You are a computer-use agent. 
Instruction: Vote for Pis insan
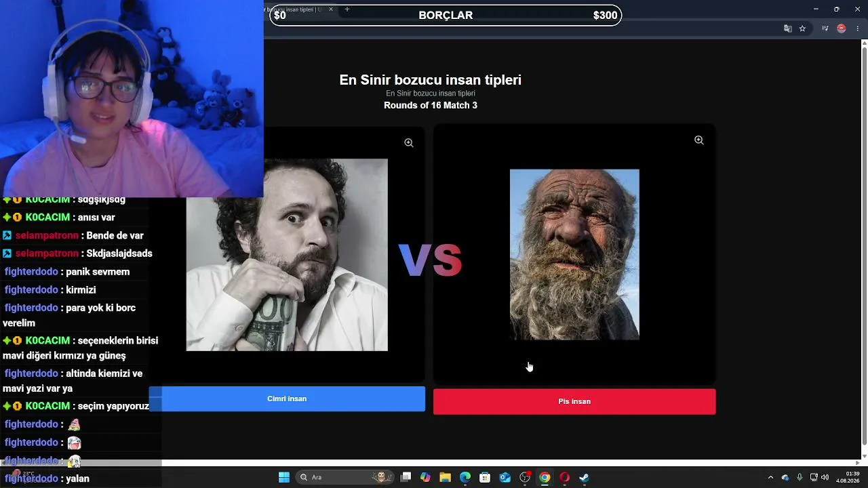click(574, 402)
